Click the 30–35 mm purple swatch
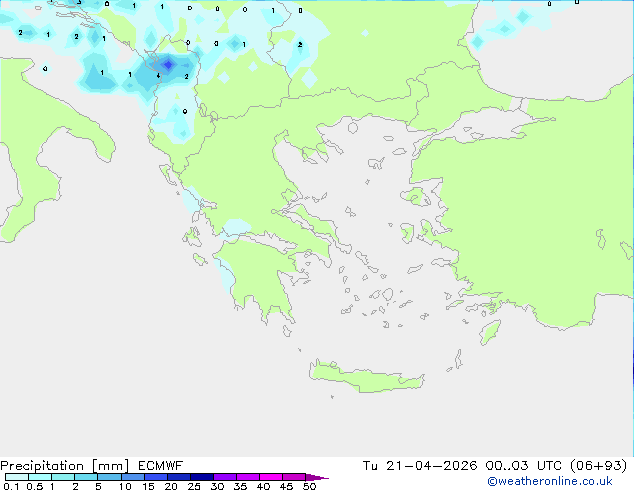The image size is (634, 490). coord(224,477)
